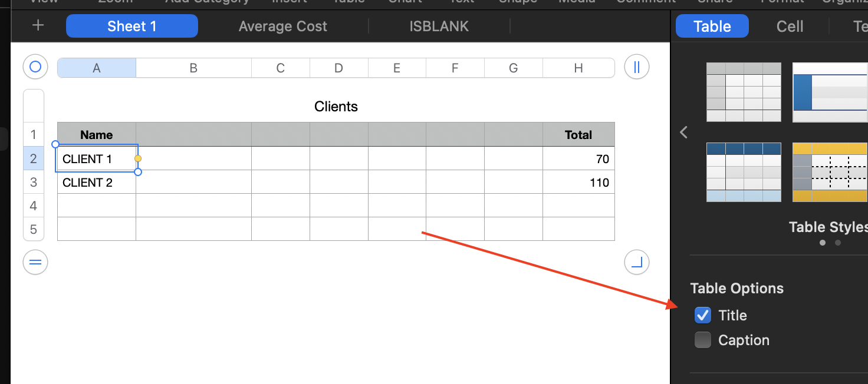Click the add-row handle below row 5
868x384 pixels.
(35, 263)
